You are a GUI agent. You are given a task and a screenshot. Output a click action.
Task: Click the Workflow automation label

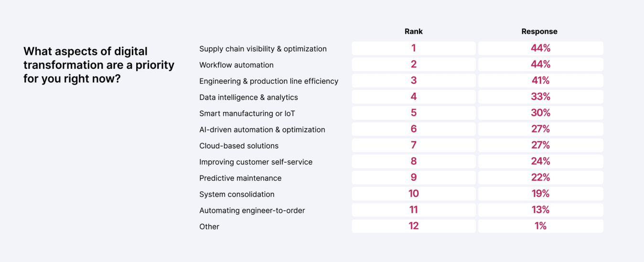(236, 65)
